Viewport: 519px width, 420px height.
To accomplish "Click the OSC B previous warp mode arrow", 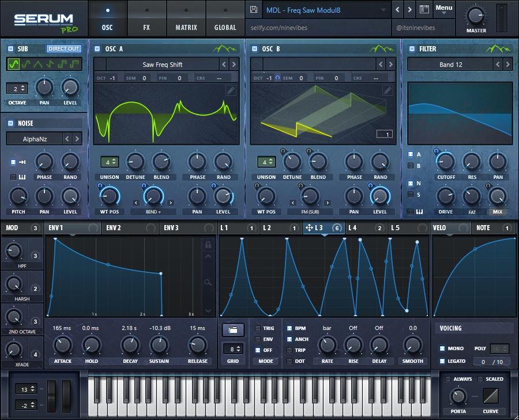I will pyautogui.click(x=293, y=202).
